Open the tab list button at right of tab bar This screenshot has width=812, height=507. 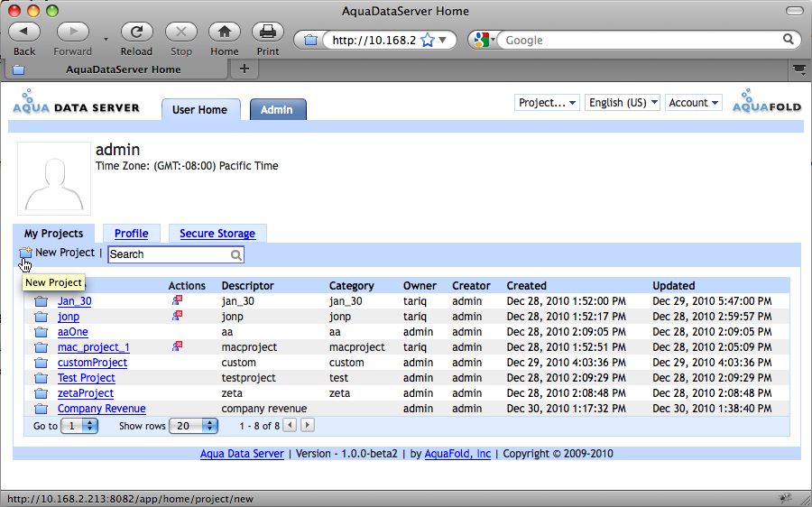[x=799, y=69]
